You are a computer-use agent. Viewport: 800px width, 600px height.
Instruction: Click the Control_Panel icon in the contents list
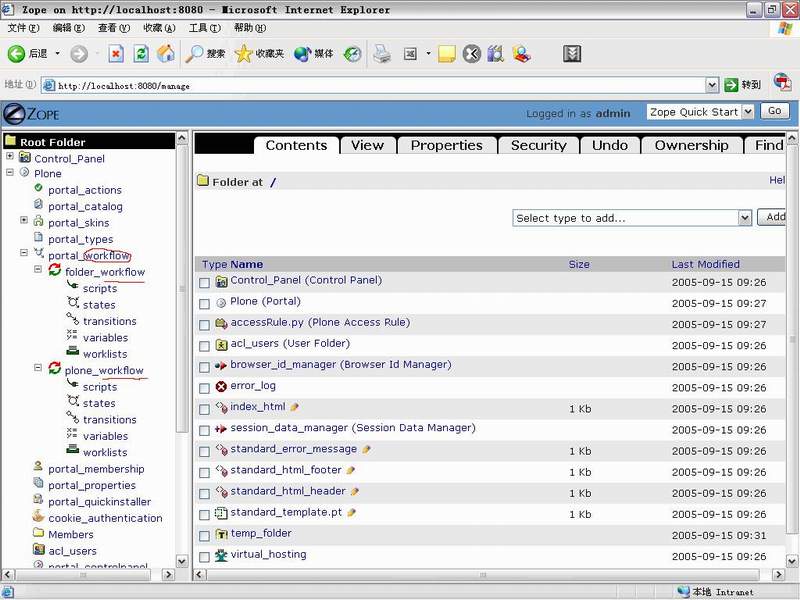[221, 281]
